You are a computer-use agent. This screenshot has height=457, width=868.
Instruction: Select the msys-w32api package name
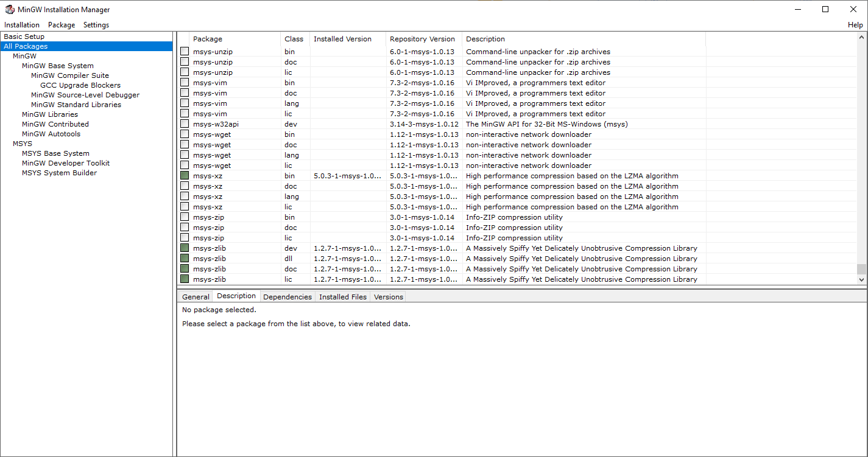point(216,124)
